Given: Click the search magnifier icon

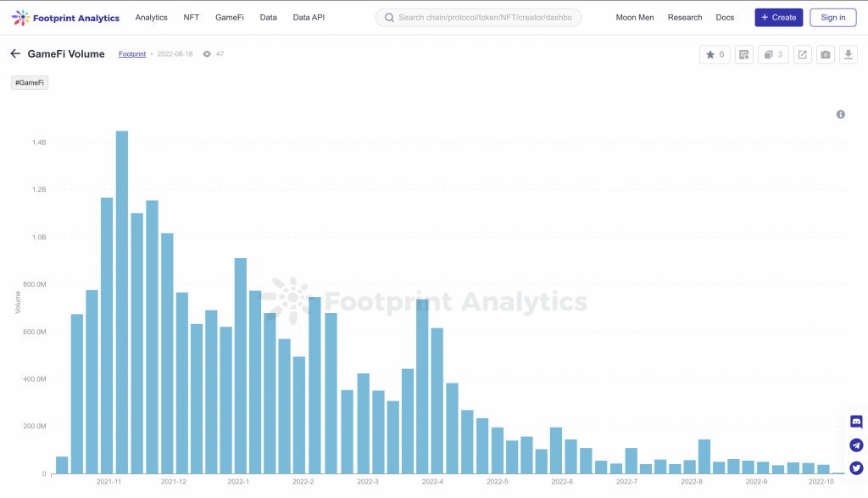Looking at the screenshot, I should [x=389, y=18].
